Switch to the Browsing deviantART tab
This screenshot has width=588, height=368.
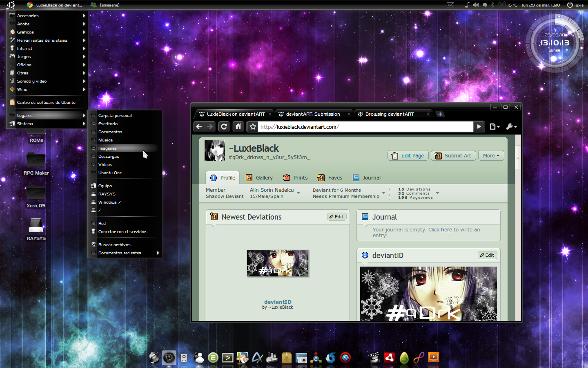tap(393, 114)
